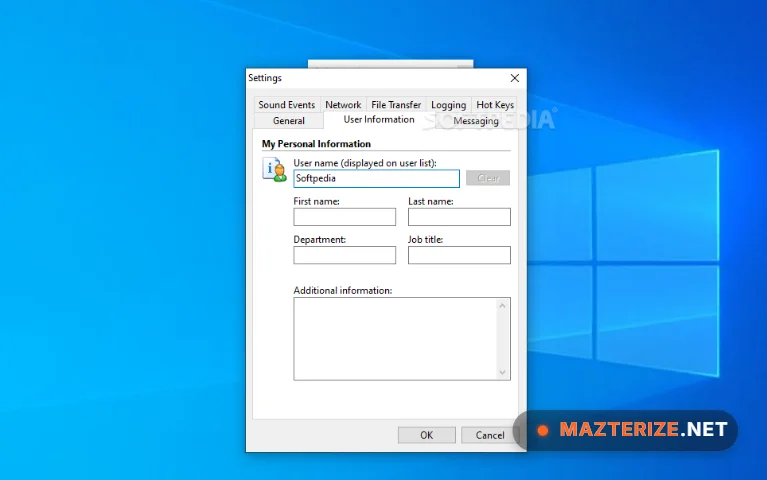Select the User Information tab

tap(379, 119)
